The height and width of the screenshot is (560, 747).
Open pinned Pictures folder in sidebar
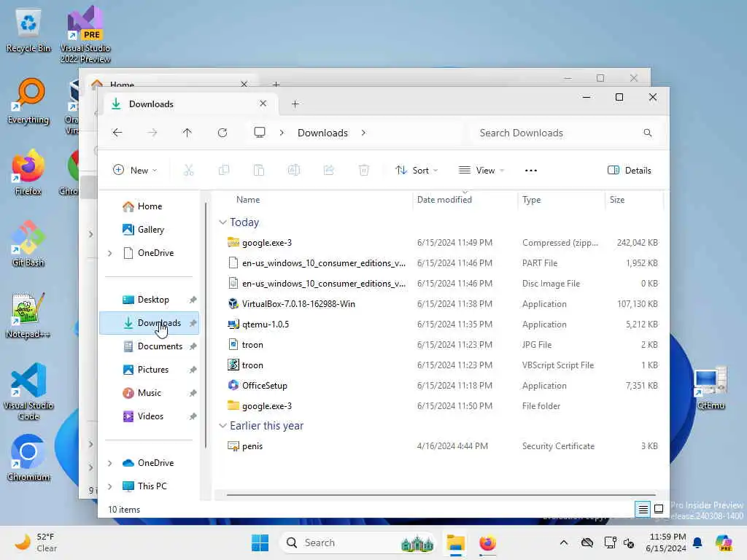149,370
